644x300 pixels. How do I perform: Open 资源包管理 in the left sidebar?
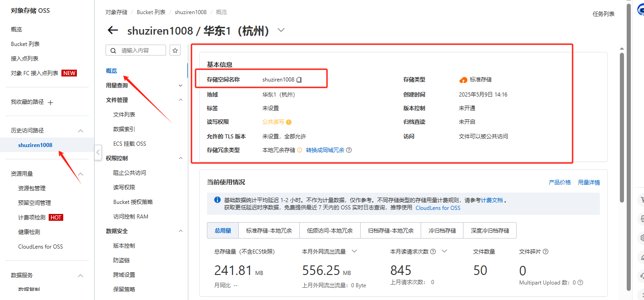pos(32,188)
